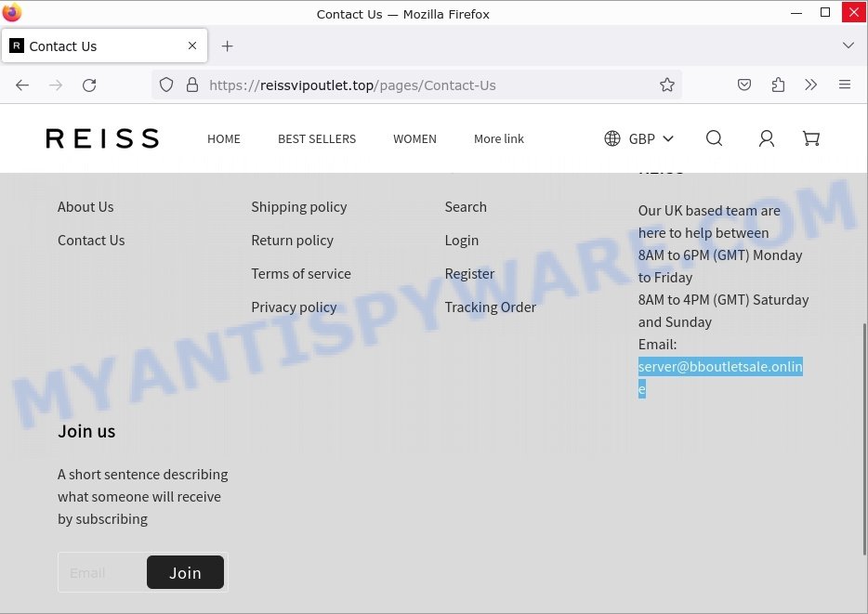Click the forward navigation arrow
The width and height of the screenshot is (868, 614).
(56, 85)
